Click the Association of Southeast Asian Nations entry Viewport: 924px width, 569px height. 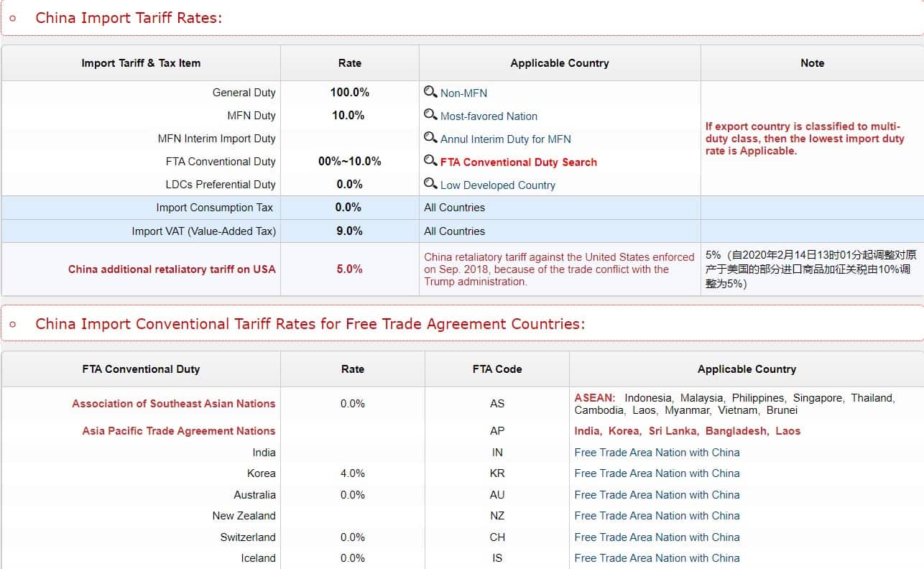pyautogui.click(x=172, y=404)
